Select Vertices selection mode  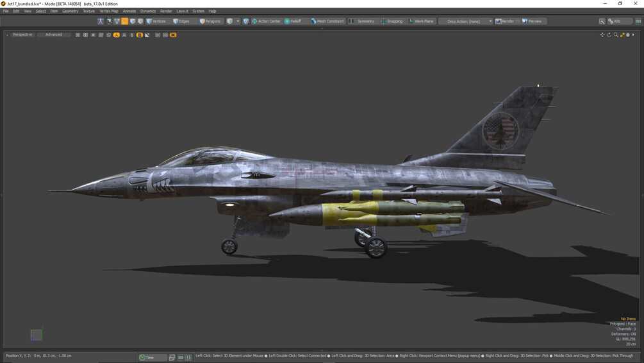click(156, 21)
